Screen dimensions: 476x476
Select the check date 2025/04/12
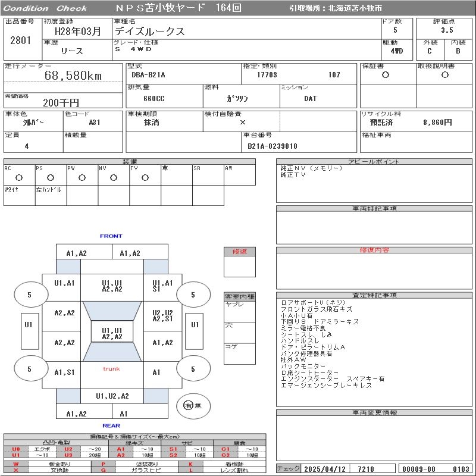click(324, 469)
